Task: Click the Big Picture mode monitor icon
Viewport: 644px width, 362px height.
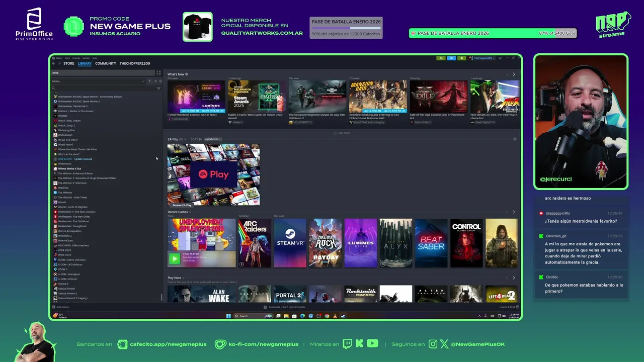Action: pyautogui.click(x=500, y=58)
